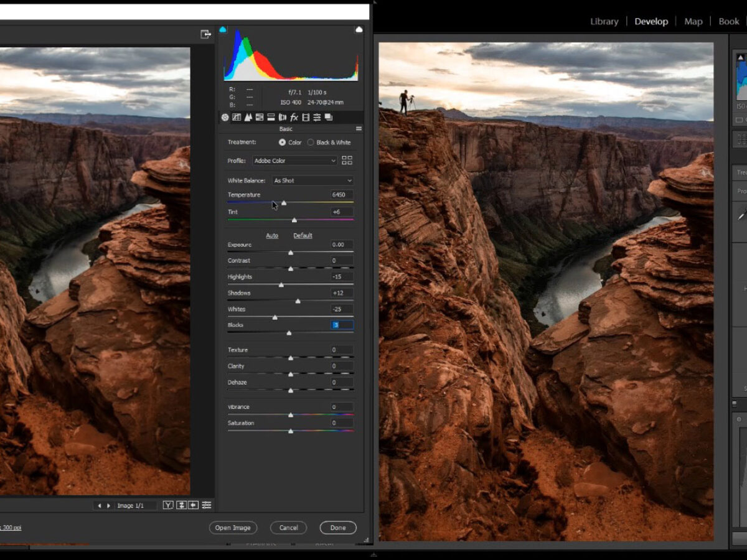Open the Basic panel options menu

[x=359, y=129]
